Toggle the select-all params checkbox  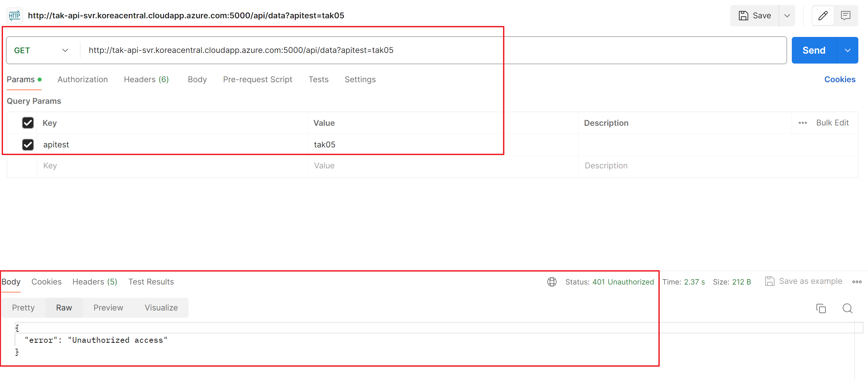pyautogui.click(x=28, y=123)
